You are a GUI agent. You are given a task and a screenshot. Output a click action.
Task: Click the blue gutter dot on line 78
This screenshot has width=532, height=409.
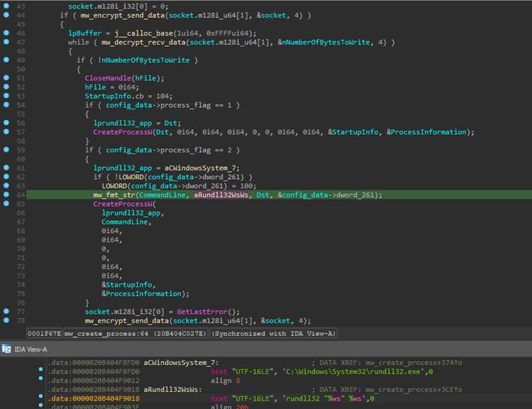6,321
